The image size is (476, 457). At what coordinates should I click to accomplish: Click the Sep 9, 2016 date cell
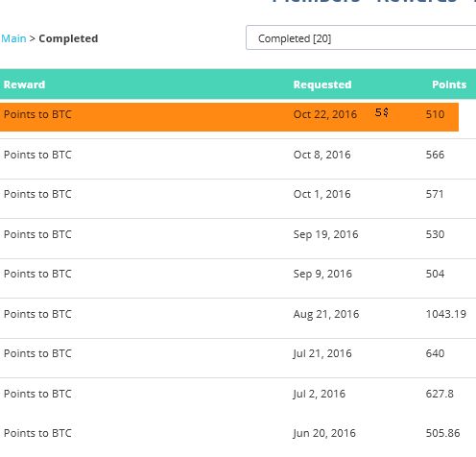coord(322,274)
